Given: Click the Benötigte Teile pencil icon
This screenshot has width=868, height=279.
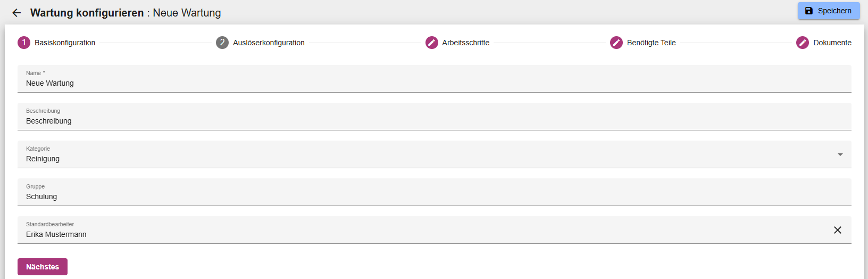Looking at the screenshot, I should (616, 43).
